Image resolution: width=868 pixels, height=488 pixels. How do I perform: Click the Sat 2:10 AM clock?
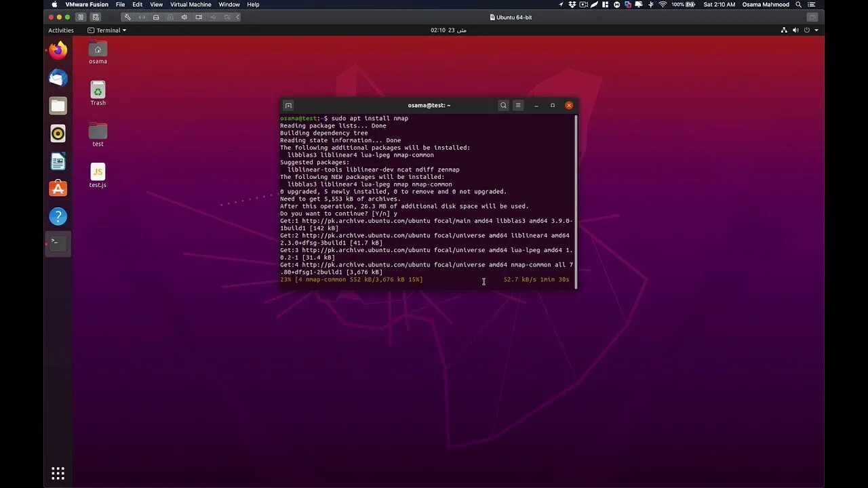719,5
